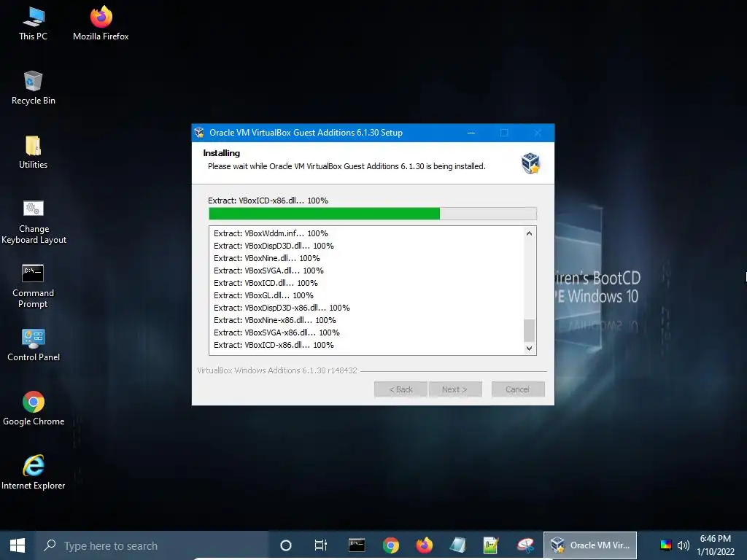Click the log list scroll up arrow

tap(529, 233)
